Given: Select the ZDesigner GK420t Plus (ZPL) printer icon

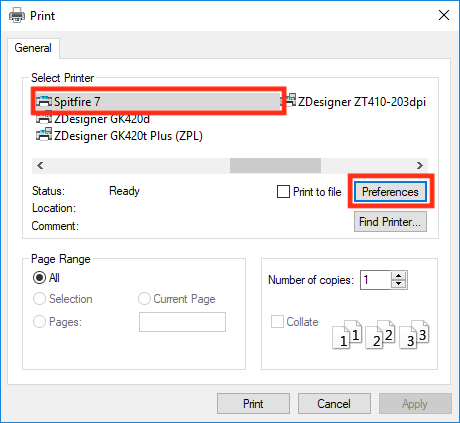Looking at the screenshot, I should pyautogui.click(x=44, y=134).
